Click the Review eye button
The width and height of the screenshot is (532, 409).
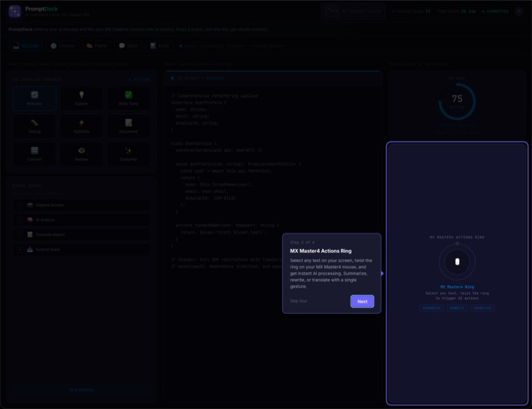[81, 154]
